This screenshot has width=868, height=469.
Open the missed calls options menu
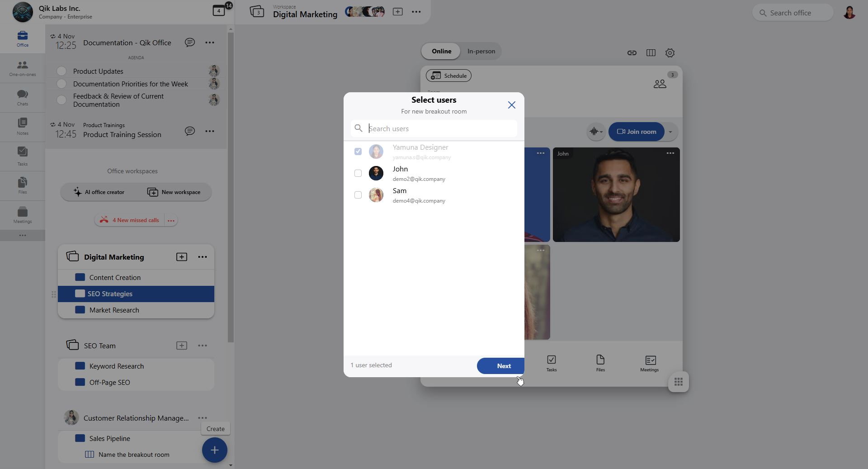pyautogui.click(x=171, y=220)
